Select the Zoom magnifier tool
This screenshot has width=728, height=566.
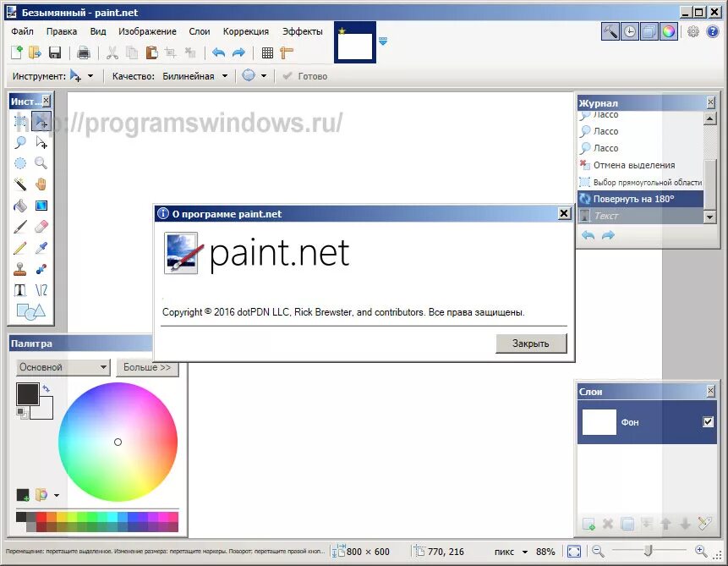point(41,163)
